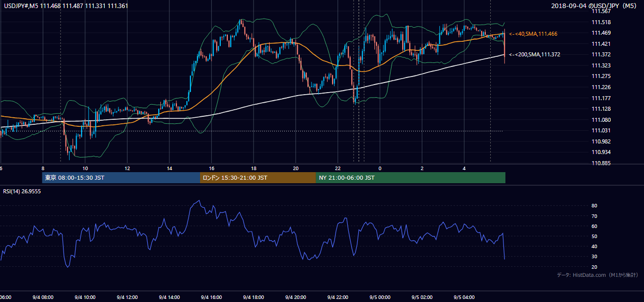Screen dimensions: 644x302
Task: Click price axis value 111.128
Action: [600, 109]
